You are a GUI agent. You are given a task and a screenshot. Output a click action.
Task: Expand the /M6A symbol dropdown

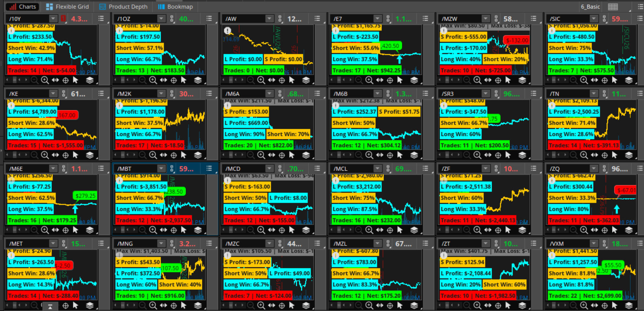[270, 93]
